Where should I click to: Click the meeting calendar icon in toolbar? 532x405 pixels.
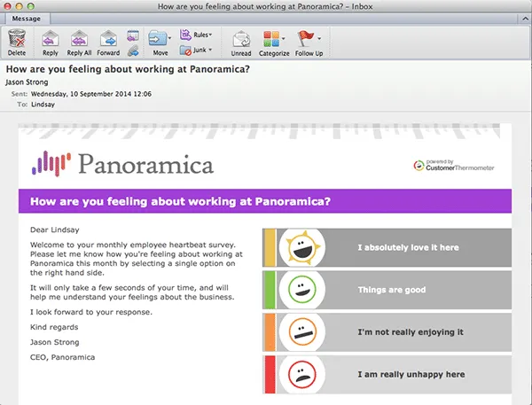point(133,35)
